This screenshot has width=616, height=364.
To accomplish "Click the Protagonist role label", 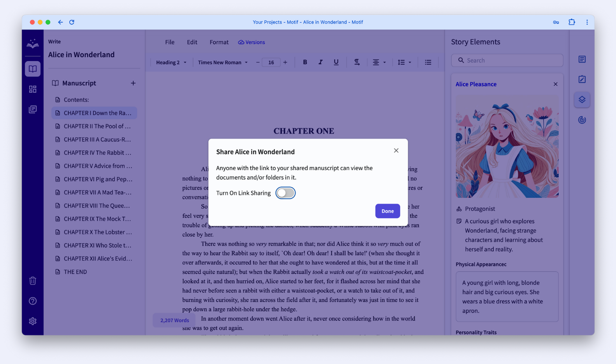I will [480, 209].
